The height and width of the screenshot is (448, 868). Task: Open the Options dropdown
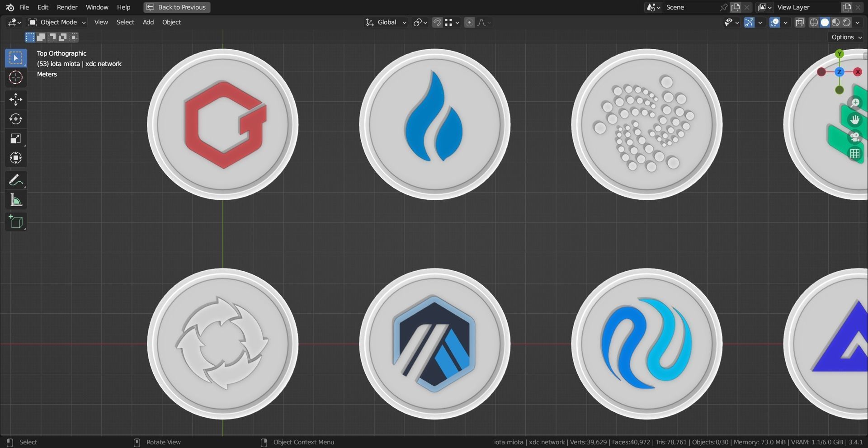click(x=846, y=37)
